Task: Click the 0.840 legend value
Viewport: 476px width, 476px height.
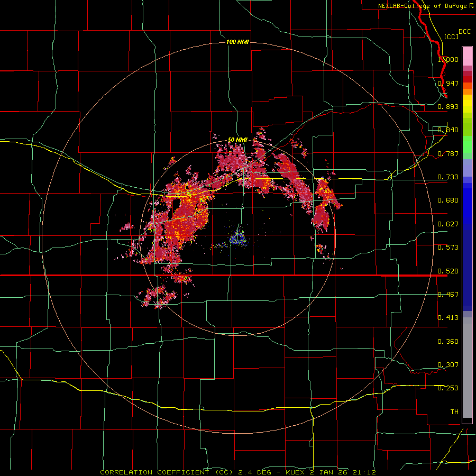Action: pyautogui.click(x=448, y=130)
